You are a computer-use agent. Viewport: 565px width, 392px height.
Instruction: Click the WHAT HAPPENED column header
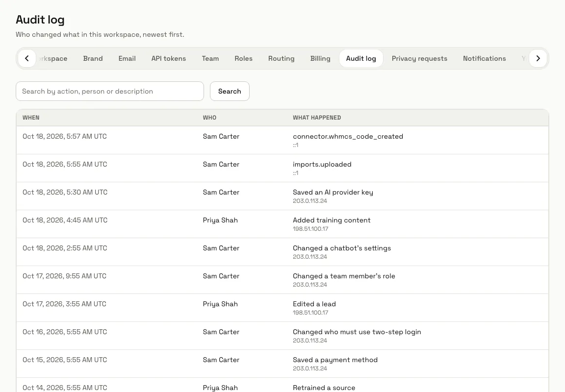pos(317,118)
